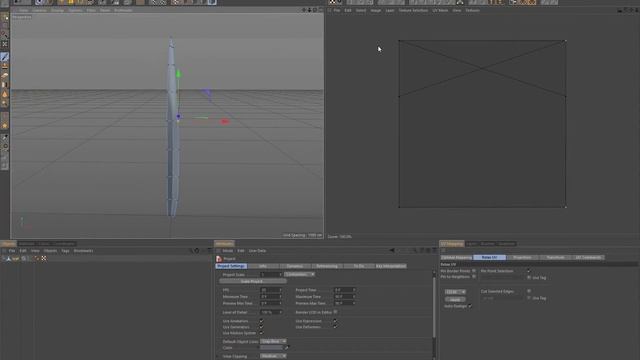
Task: Switch to the Info tab
Action: (x=263, y=266)
